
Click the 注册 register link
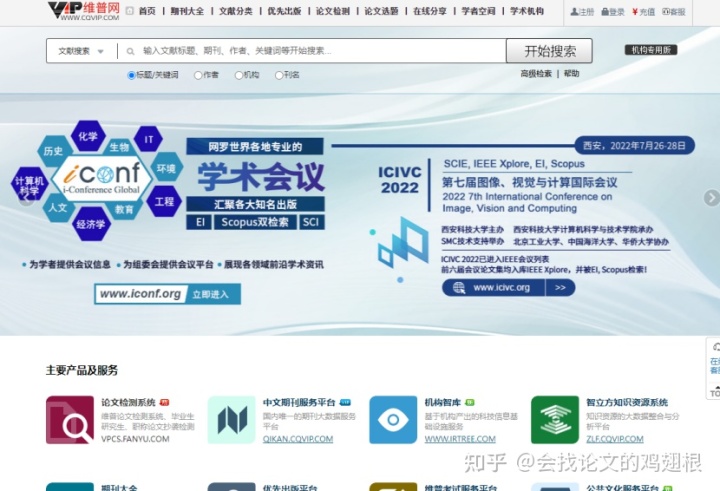[582, 12]
